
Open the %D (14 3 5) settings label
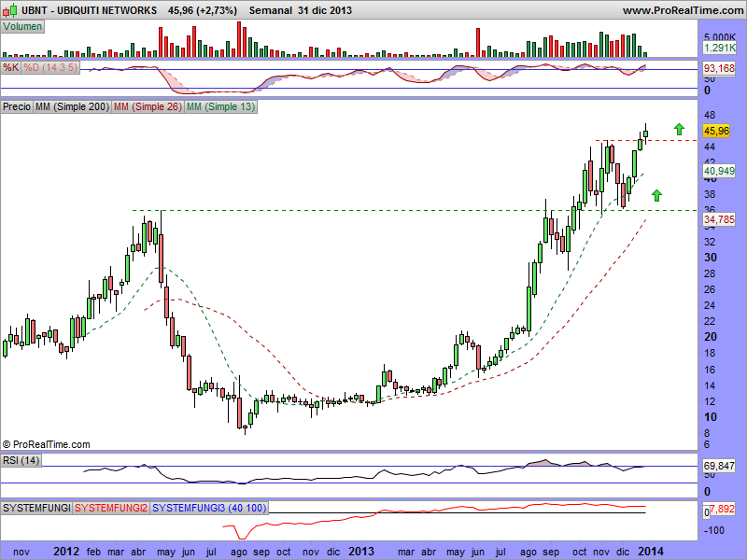point(50,67)
